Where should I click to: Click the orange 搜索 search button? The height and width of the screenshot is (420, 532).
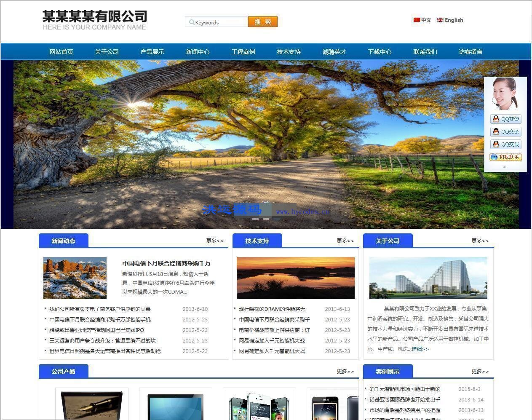coord(263,22)
